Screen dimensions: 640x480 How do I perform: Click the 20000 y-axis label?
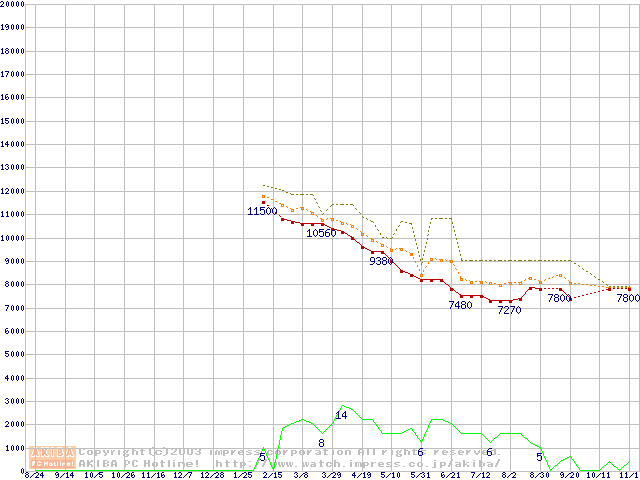coord(12,4)
